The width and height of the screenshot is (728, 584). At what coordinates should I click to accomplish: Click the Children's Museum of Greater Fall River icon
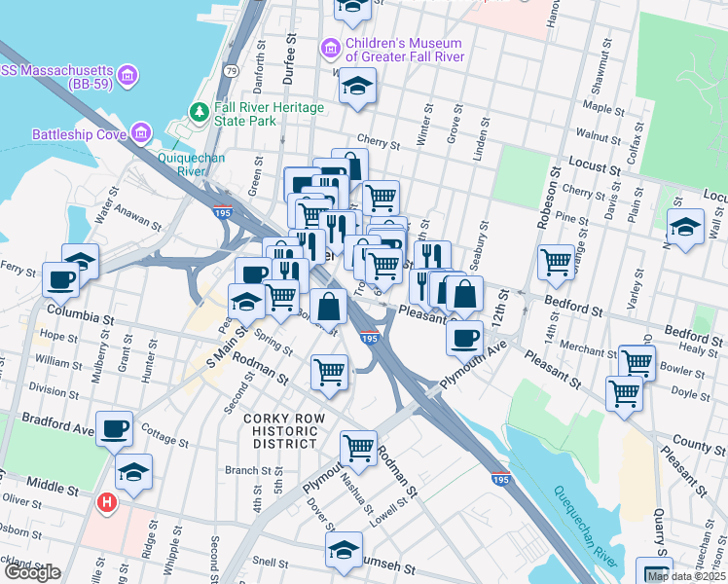(x=331, y=47)
